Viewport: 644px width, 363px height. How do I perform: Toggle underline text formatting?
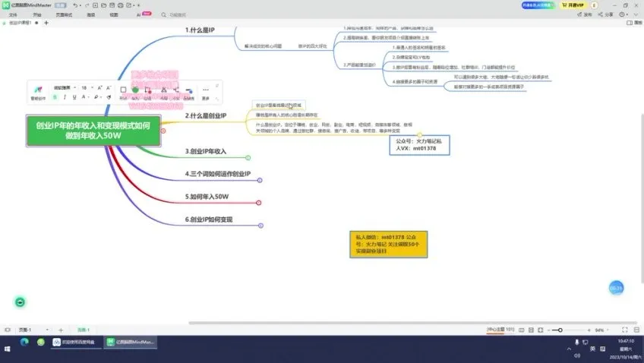coord(74,97)
